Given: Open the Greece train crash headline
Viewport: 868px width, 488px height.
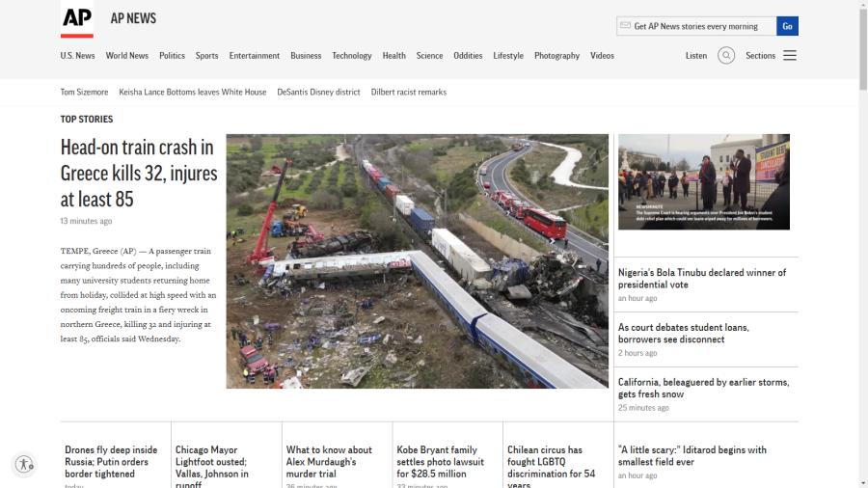Looking at the screenshot, I should 138,174.
